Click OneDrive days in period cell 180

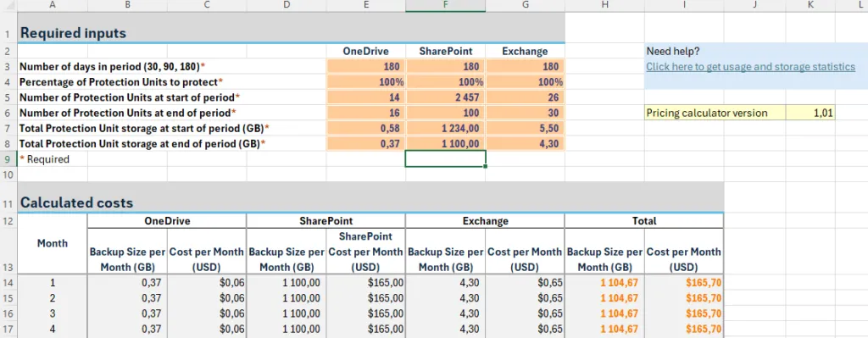(x=365, y=66)
